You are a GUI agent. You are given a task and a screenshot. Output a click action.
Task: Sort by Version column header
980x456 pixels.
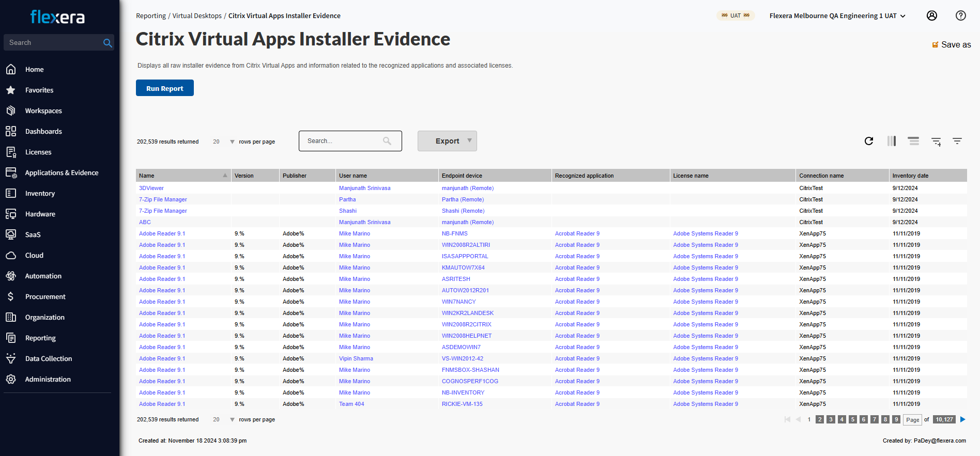pyautogui.click(x=255, y=176)
